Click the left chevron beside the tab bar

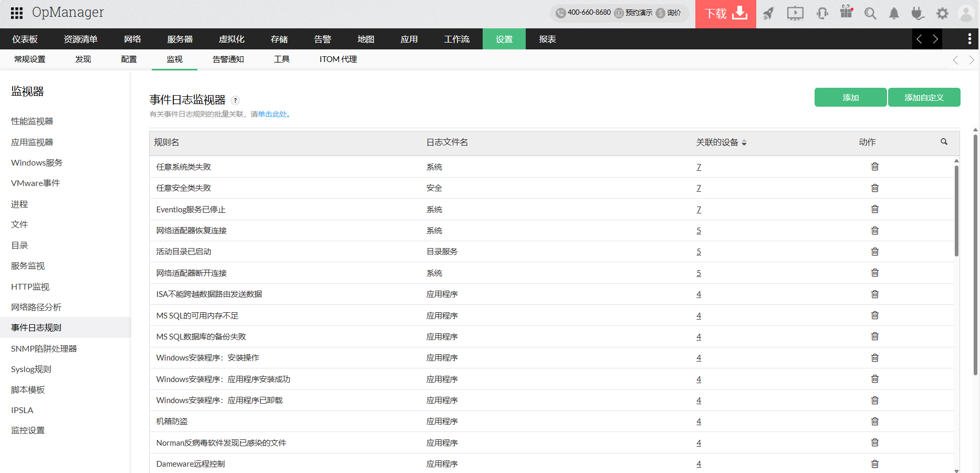pyautogui.click(x=919, y=38)
